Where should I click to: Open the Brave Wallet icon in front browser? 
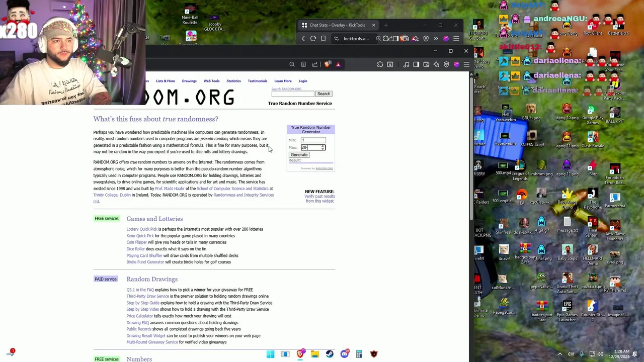(426, 64)
